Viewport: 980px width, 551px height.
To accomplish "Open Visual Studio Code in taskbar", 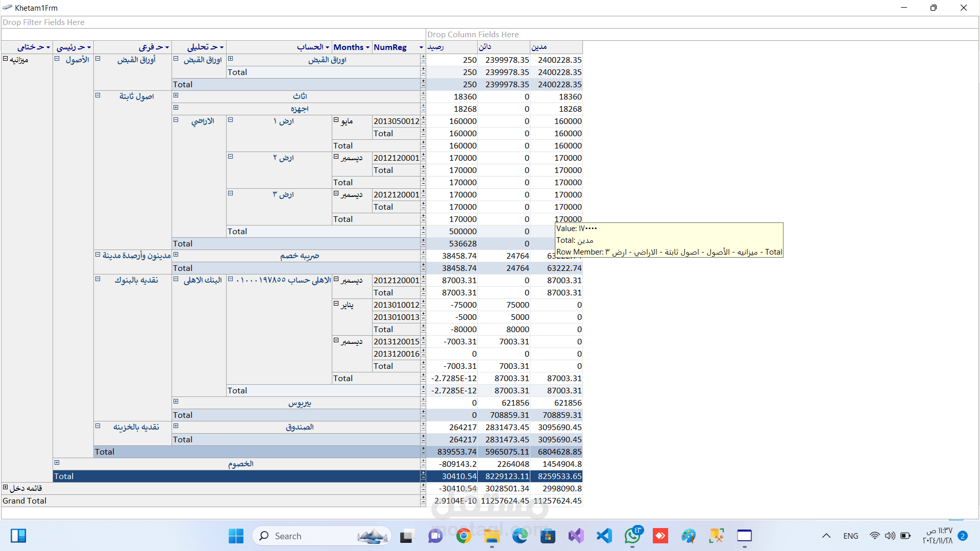I will 604,536.
